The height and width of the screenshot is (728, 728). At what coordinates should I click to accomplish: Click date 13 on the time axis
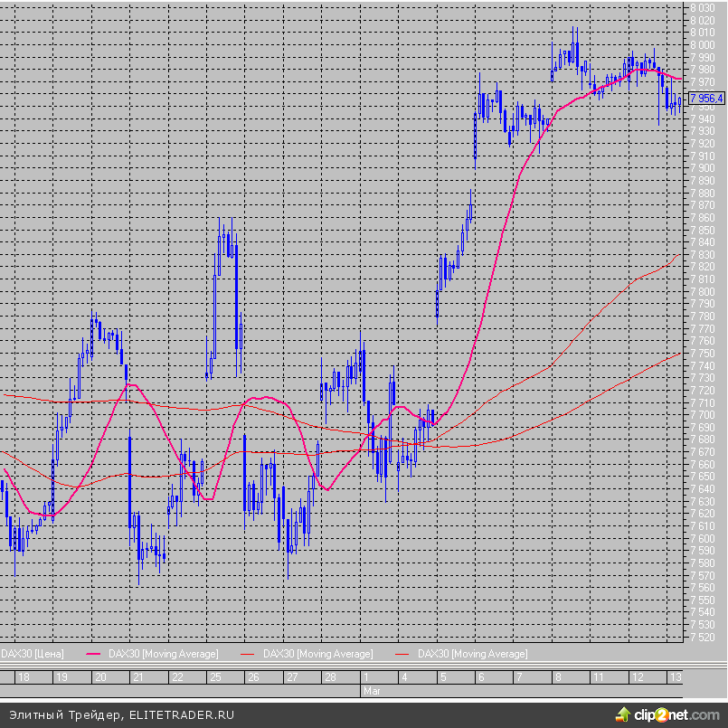[x=675, y=677]
